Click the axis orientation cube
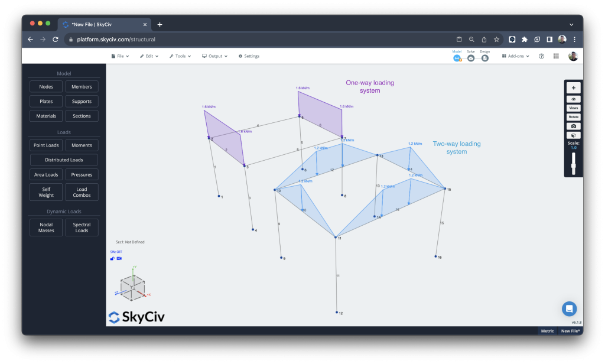This screenshot has width=605, height=364. coord(132,287)
